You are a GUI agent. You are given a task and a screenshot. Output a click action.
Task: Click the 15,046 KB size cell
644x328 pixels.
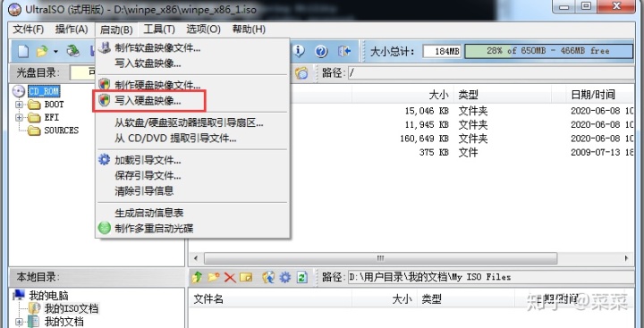(427, 111)
